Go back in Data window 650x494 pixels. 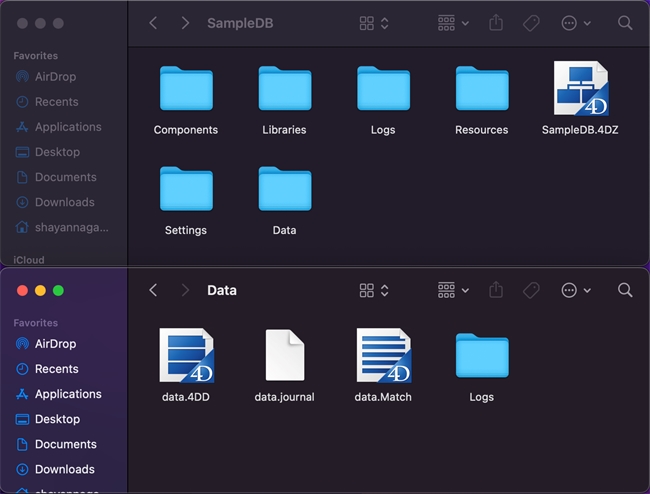pos(153,290)
